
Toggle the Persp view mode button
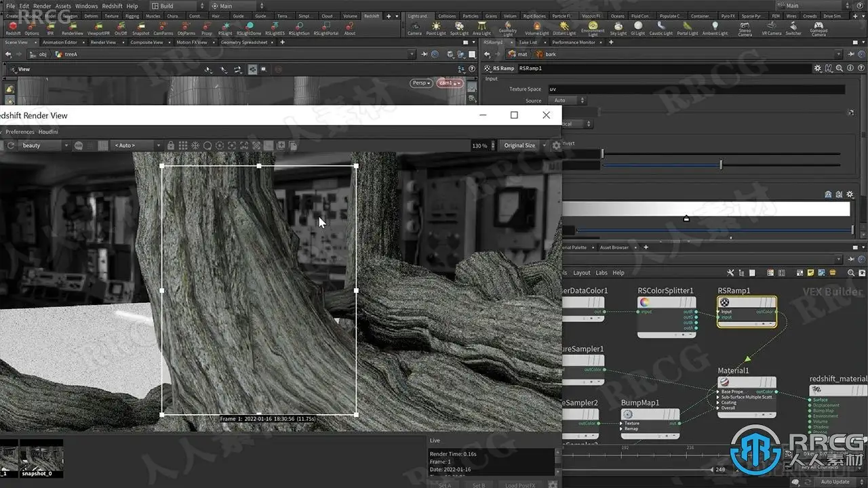420,83
